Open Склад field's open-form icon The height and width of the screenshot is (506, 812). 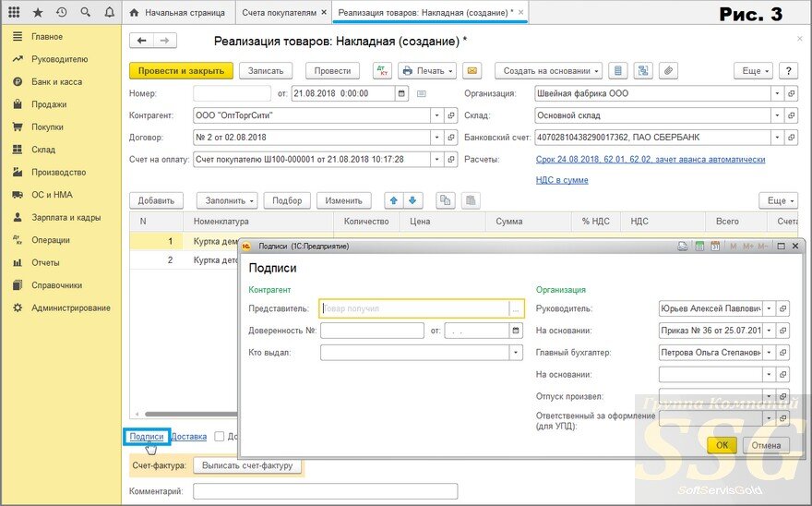[x=792, y=115]
